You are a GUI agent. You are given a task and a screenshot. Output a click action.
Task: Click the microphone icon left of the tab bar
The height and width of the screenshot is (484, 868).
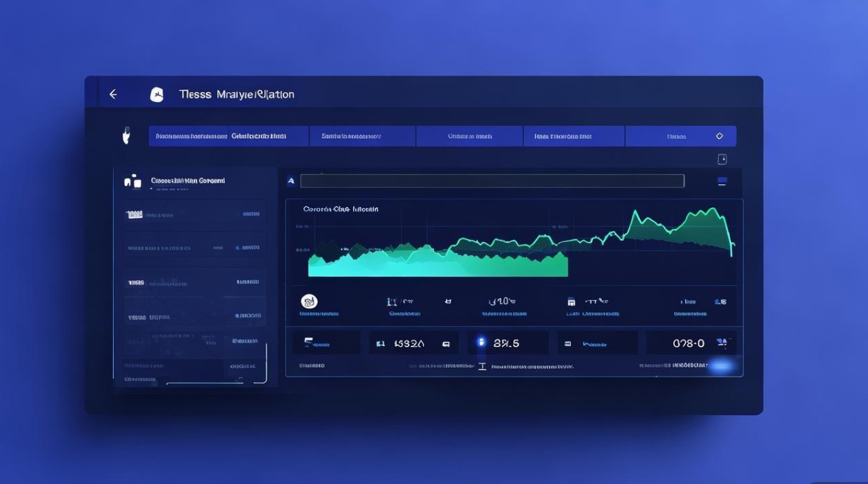(127, 136)
